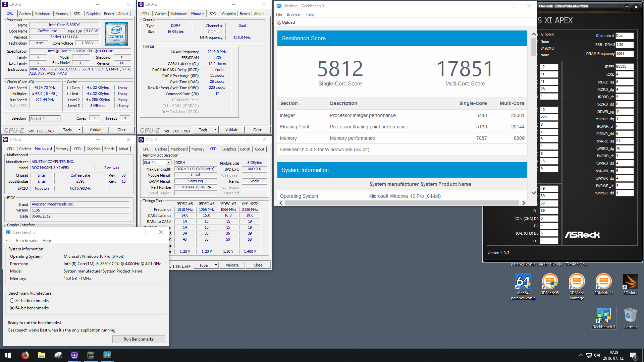Switch to SPD tab in Mainboard CPU-Z window
Screen dimensions: 644x362
coord(77,149)
